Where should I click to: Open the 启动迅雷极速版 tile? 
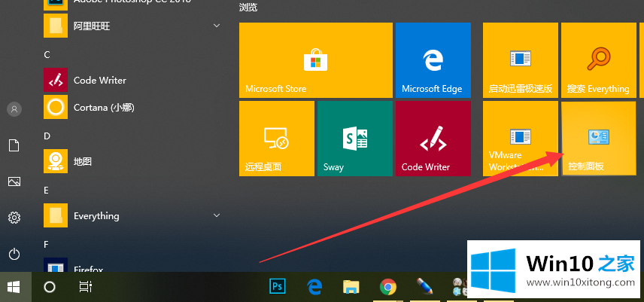click(x=521, y=60)
